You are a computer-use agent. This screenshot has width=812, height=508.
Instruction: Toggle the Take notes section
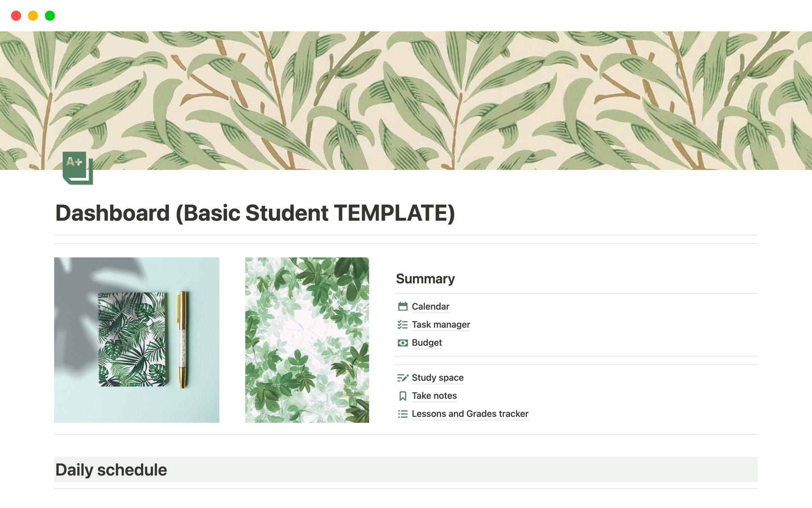[x=433, y=395]
